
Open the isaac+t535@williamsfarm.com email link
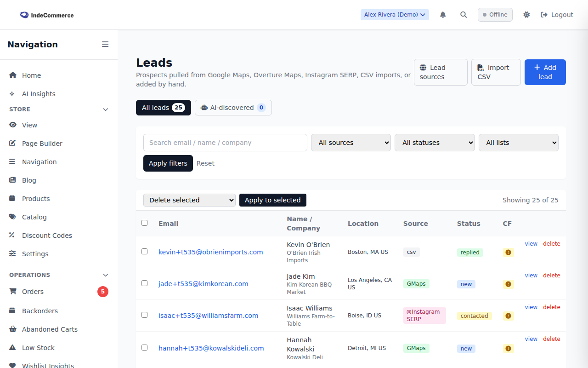tap(209, 316)
